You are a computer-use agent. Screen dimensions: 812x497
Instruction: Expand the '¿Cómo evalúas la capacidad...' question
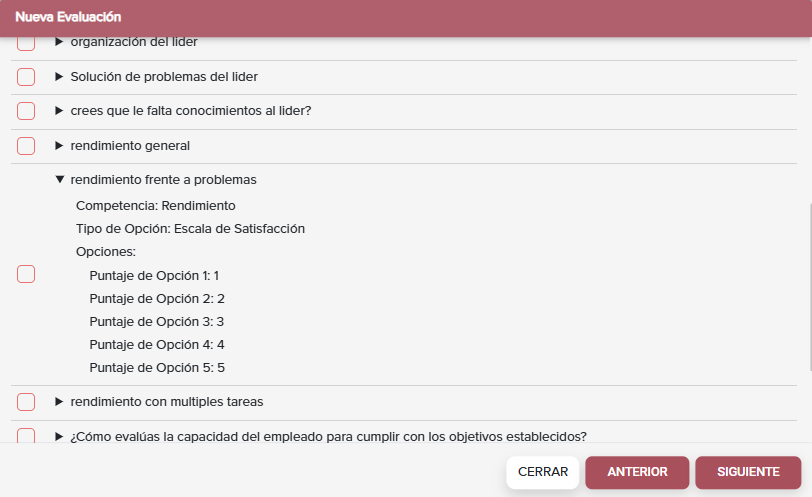click(59, 436)
